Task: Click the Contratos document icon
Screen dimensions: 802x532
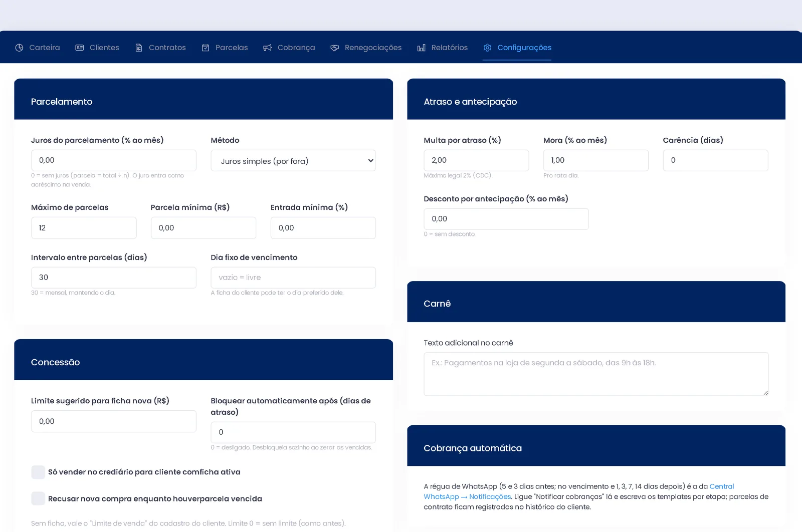Action: pos(139,48)
